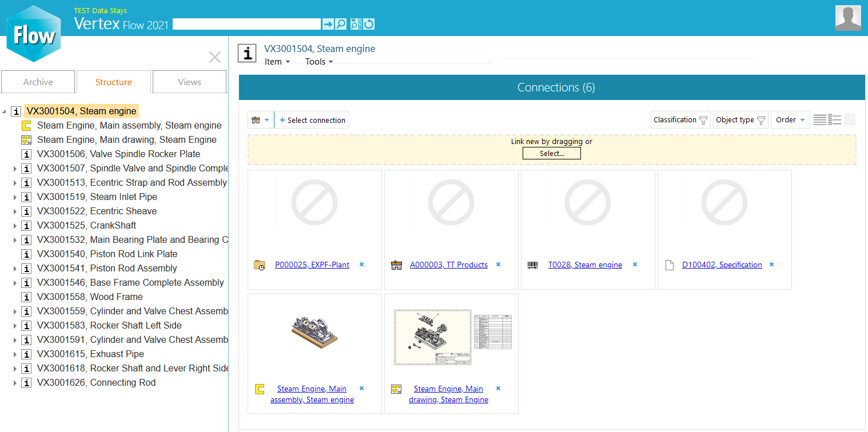Viewport: 868px width, 432px height.
Task: Open the Order sort dropdown
Action: 790,119
